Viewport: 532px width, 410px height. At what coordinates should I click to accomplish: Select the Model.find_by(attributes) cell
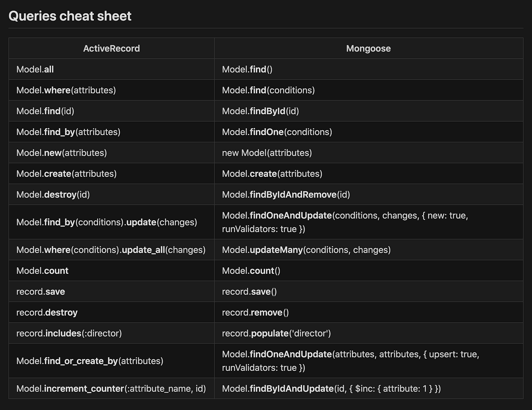[68, 132]
